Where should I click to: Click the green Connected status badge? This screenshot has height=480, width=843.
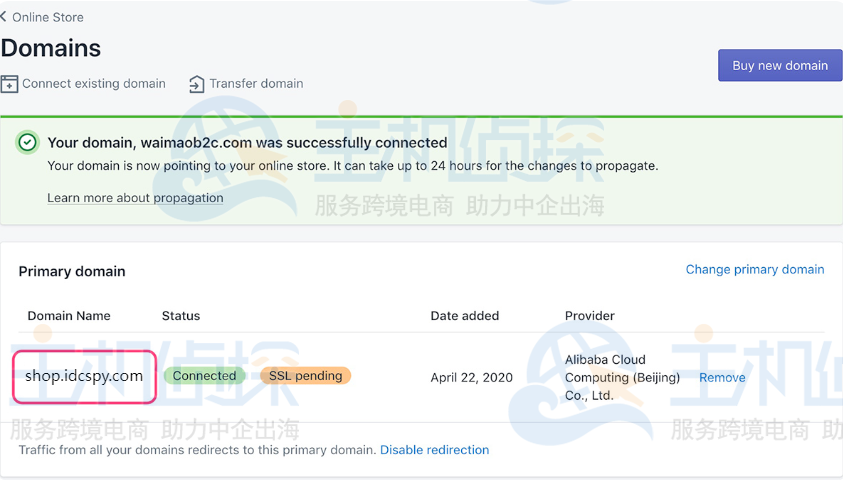204,376
